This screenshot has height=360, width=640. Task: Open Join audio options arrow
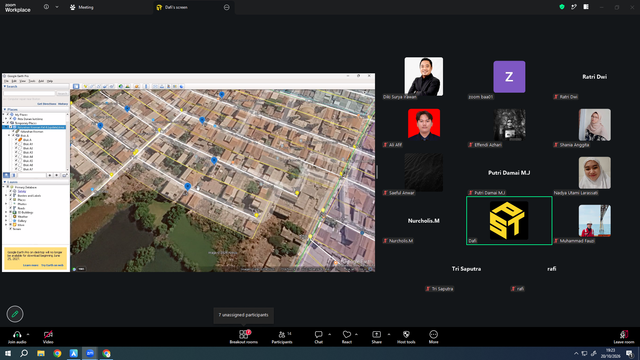tap(28, 334)
